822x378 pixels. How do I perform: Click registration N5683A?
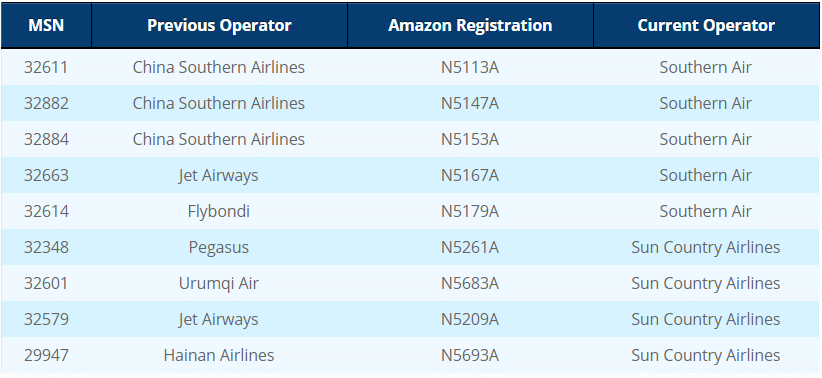click(470, 284)
